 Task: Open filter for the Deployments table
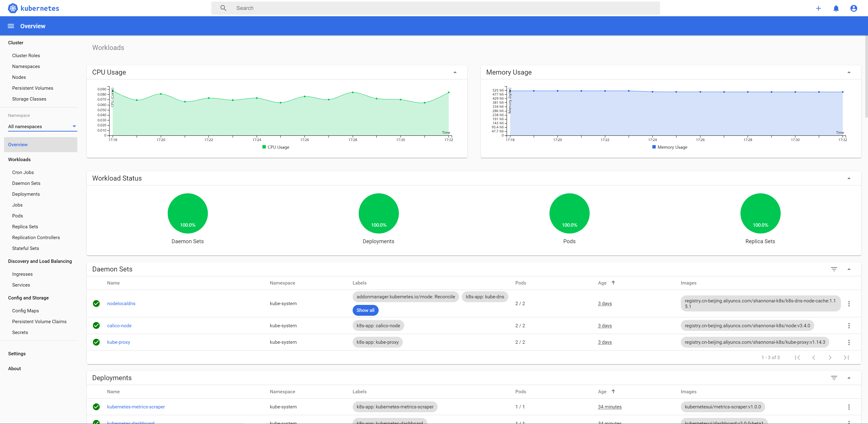pos(834,378)
